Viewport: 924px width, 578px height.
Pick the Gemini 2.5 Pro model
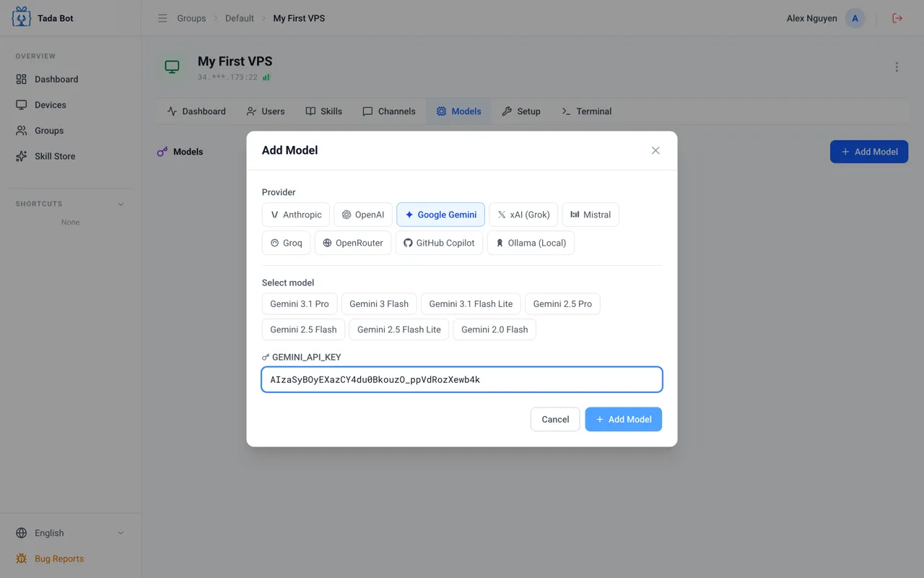coord(562,304)
